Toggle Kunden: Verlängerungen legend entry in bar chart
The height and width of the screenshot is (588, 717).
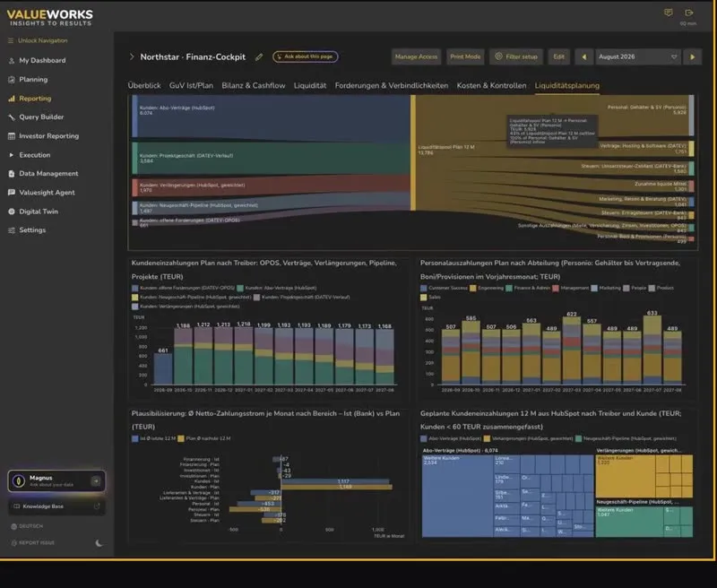186,307
